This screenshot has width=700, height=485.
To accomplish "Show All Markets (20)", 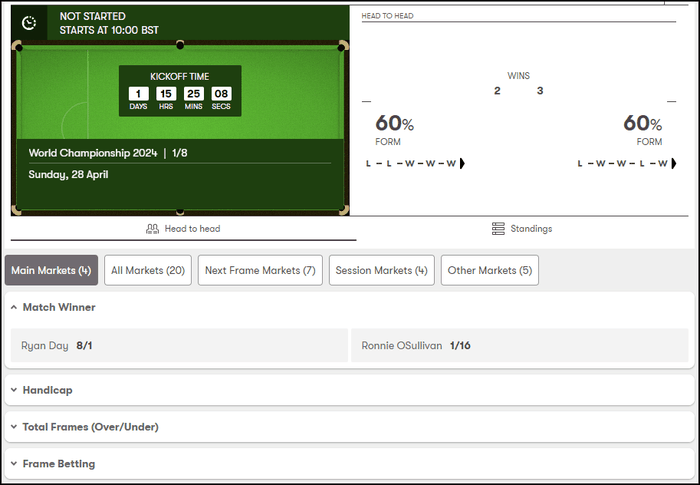I will [x=148, y=270].
